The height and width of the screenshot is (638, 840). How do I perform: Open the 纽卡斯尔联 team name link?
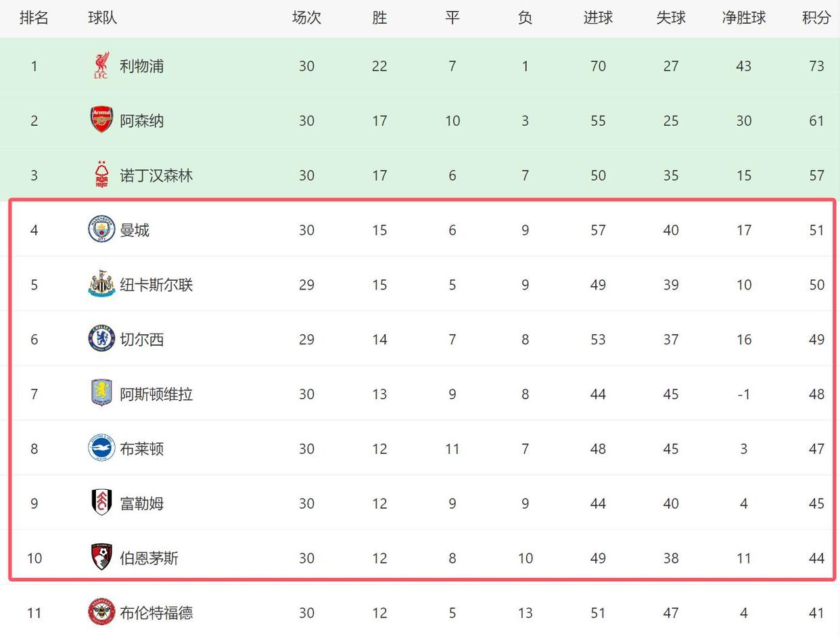tap(156, 285)
